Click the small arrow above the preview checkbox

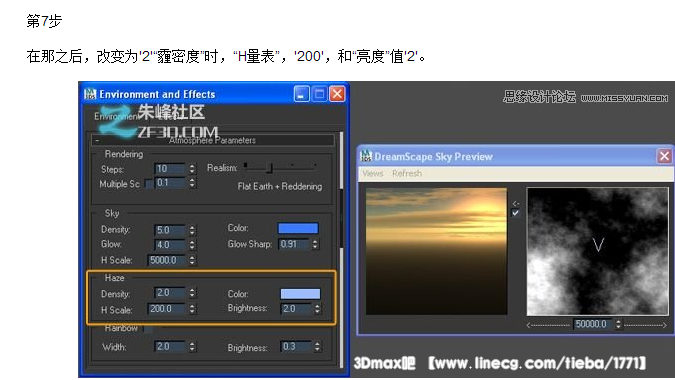point(516,203)
